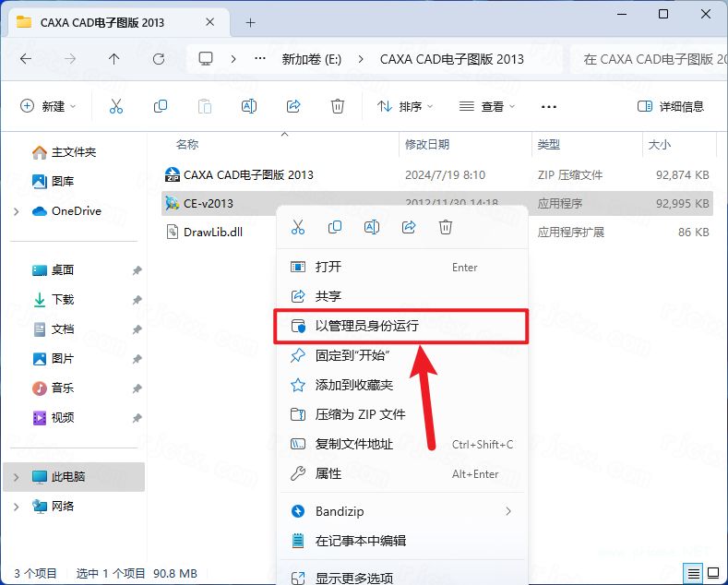728x585 pixels.
Task: Open a new tab with plus button
Action: tap(251, 22)
